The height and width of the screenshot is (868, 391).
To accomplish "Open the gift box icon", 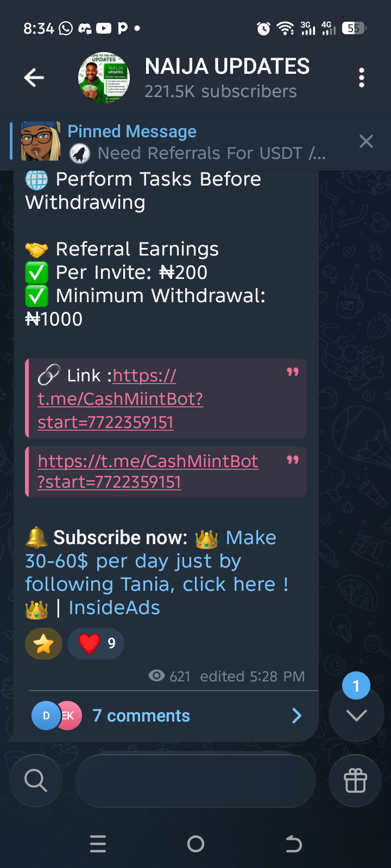I will click(356, 781).
